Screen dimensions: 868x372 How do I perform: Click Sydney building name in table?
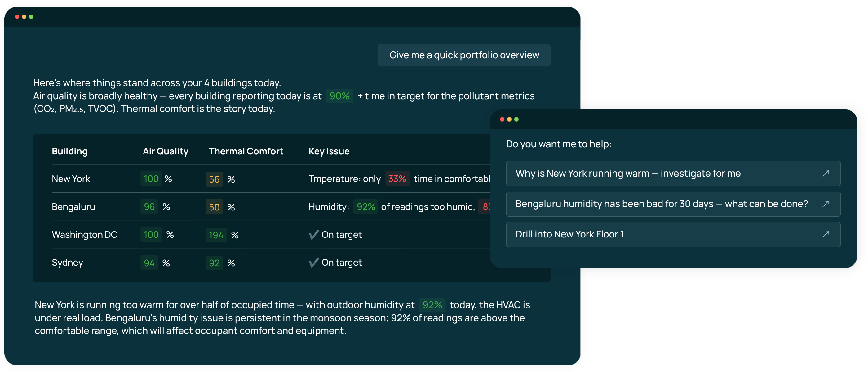click(67, 263)
